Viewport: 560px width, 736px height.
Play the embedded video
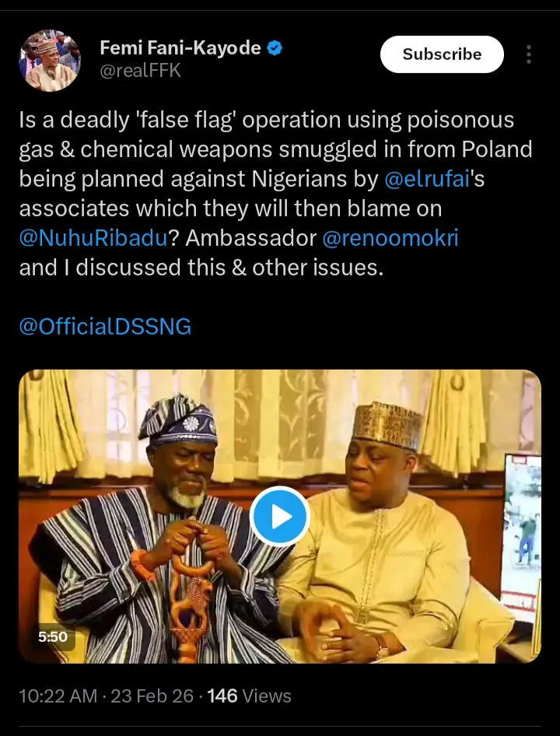(280, 516)
